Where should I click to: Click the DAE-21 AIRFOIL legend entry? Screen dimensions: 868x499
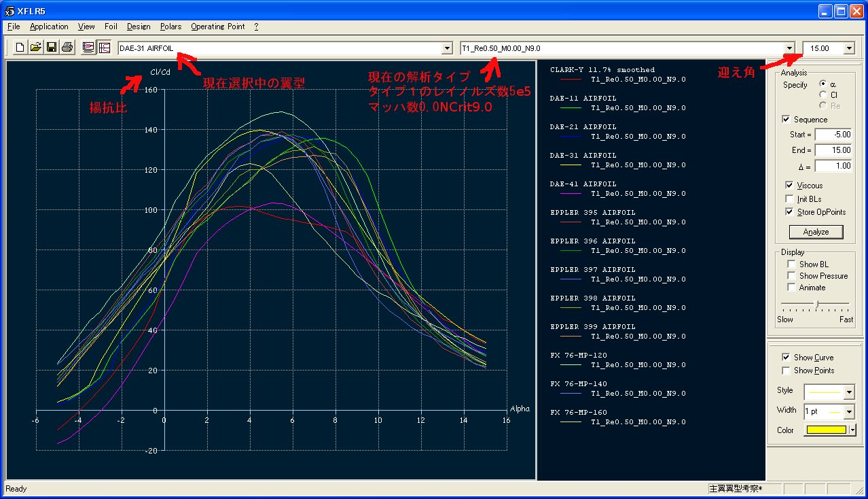coord(583,126)
